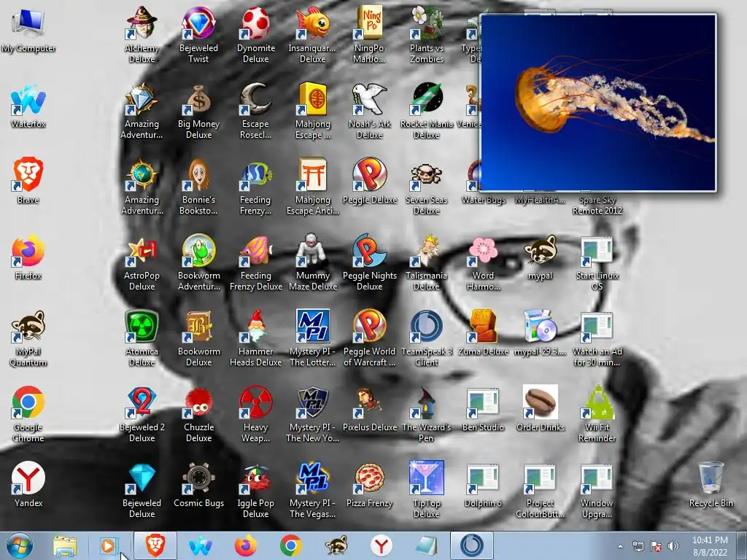747x560 pixels.
Task: Click the Bejeweled Twist shortcut
Action: pyautogui.click(x=198, y=35)
